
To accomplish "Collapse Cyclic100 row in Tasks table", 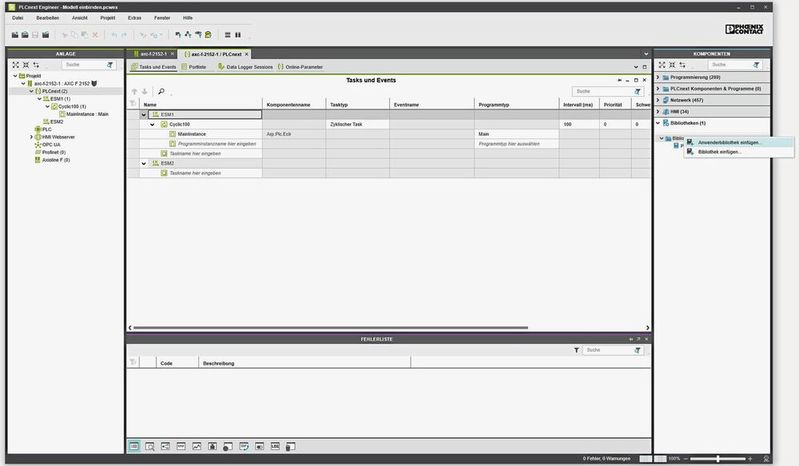I will (x=152, y=124).
